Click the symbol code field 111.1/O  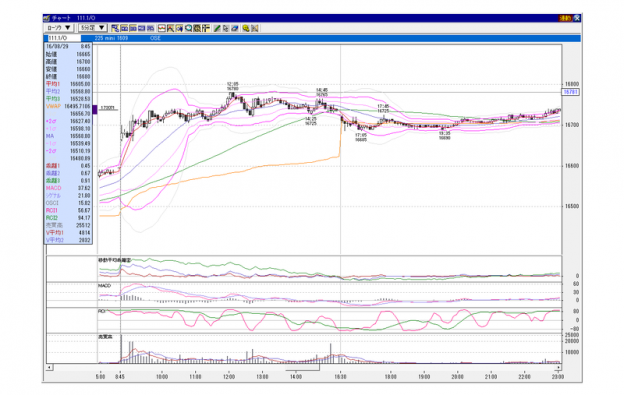pos(64,38)
